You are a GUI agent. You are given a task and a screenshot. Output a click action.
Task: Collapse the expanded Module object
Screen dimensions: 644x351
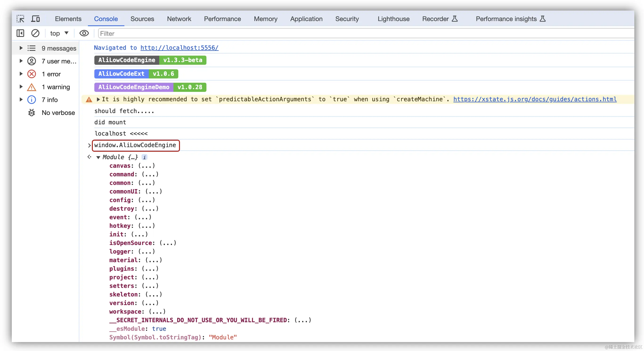point(98,157)
